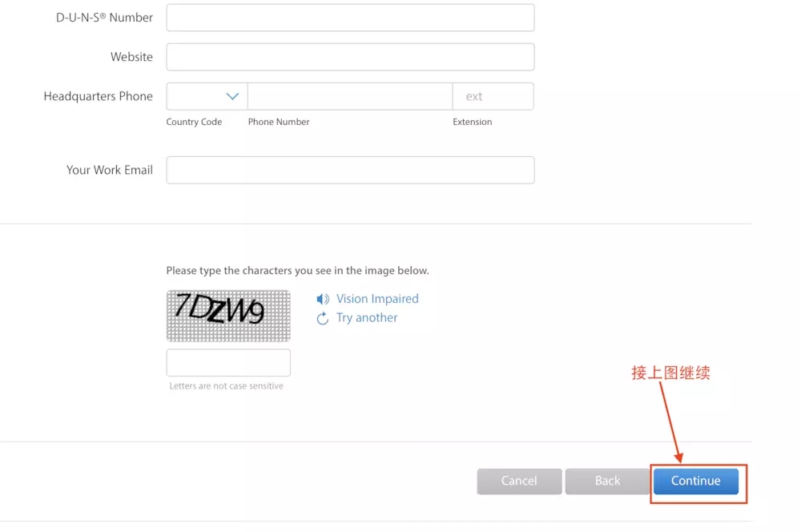Click the CAPTCHA image showing 7DZW9
The width and height of the screenshot is (801, 532).
click(228, 316)
